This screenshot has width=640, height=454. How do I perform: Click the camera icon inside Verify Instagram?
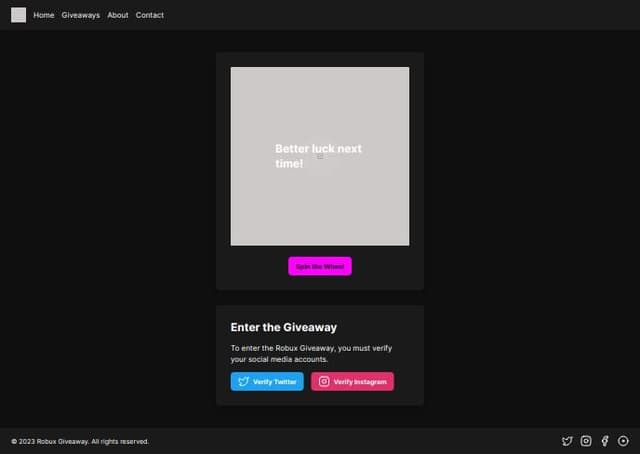pos(323,382)
